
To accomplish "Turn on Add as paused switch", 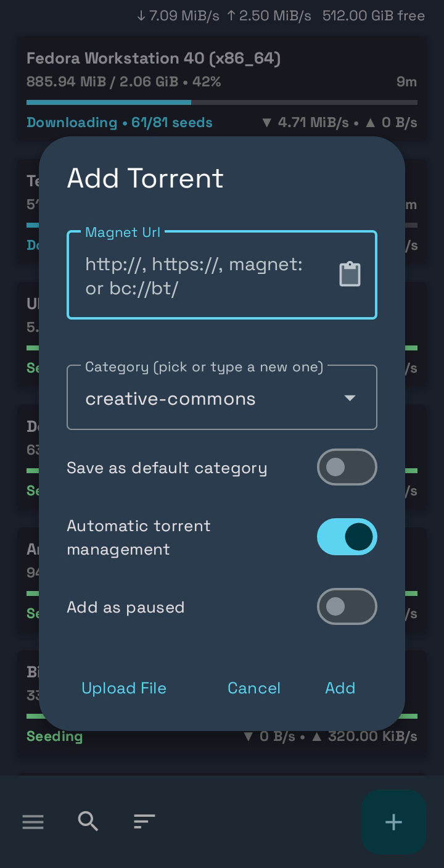I will [347, 606].
